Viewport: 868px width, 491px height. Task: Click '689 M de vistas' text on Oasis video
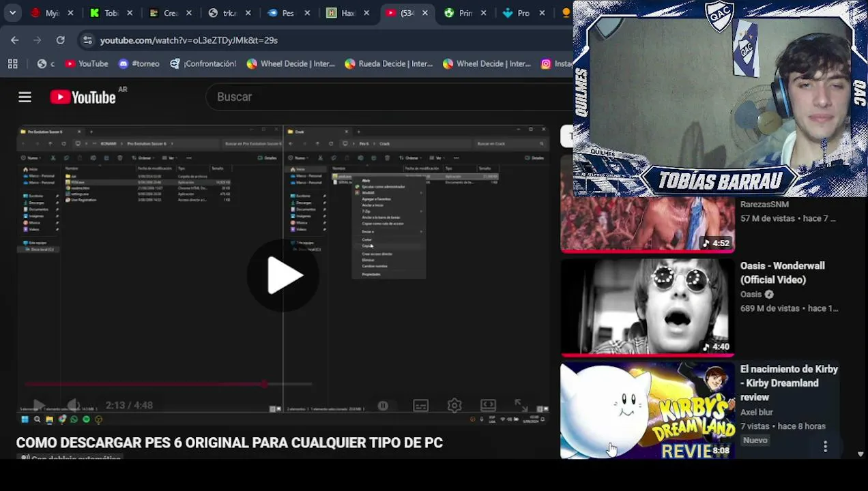770,308
